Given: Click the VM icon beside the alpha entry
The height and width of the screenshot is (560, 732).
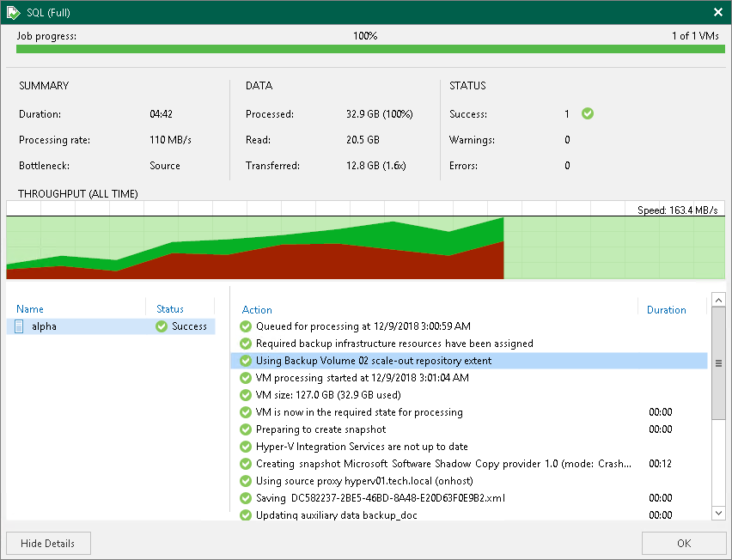Looking at the screenshot, I should [x=18, y=326].
